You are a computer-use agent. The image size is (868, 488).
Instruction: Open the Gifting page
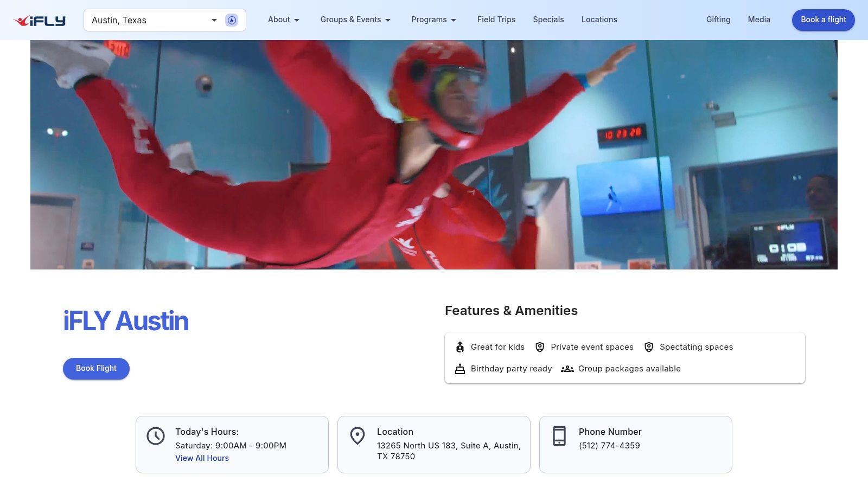click(x=718, y=20)
